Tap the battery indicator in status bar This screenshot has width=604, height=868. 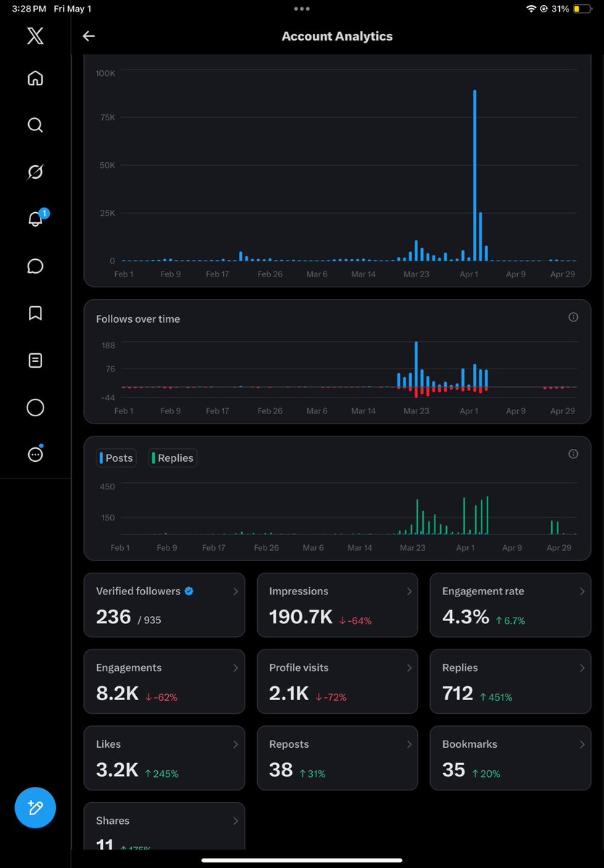point(582,9)
